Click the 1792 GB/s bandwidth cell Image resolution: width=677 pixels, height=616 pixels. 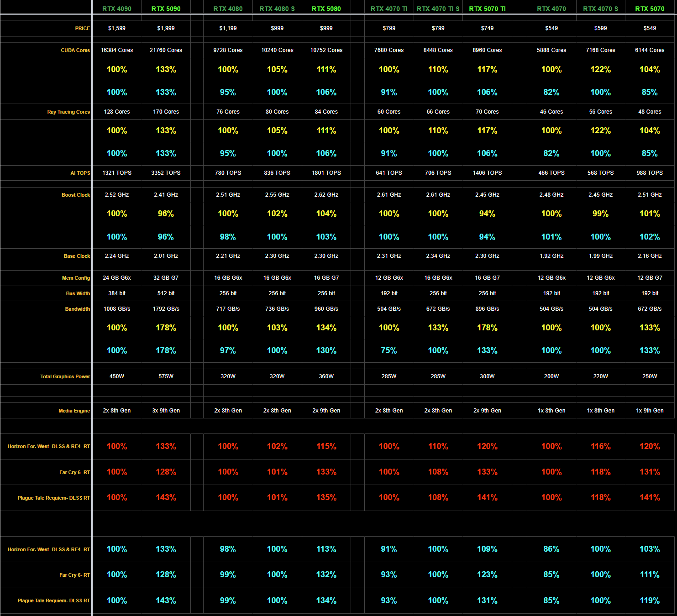[166, 309]
